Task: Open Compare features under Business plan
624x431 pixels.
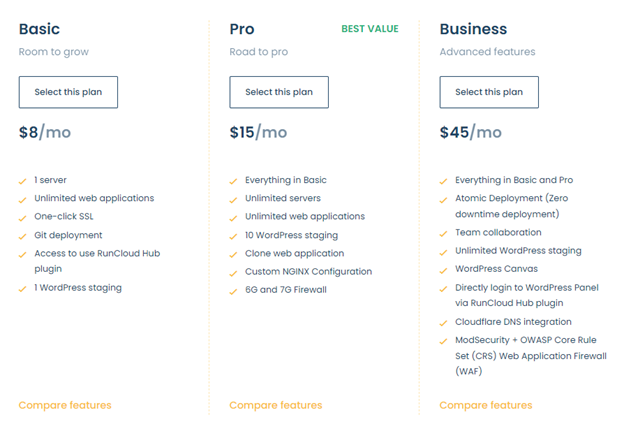Action: (x=486, y=405)
